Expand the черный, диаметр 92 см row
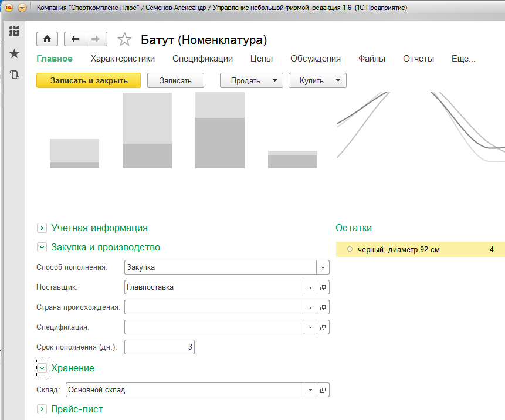Viewport: 505px width, 420px height. tap(350, 250)
